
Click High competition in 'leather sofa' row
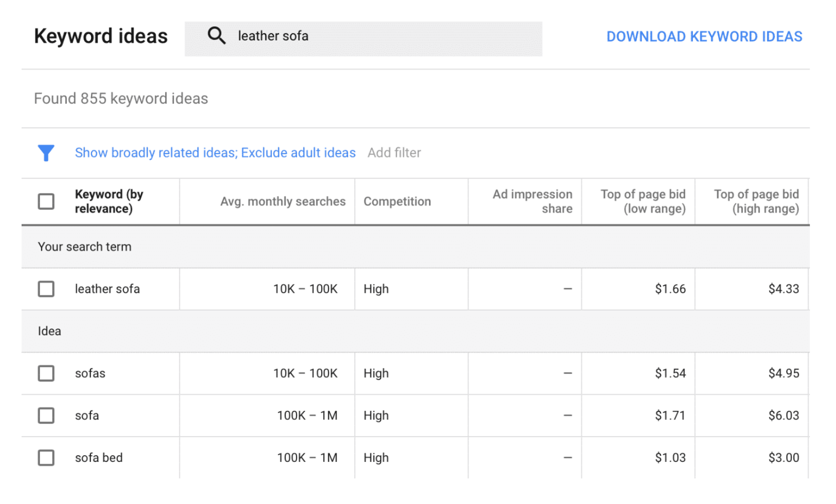point(376,289)
